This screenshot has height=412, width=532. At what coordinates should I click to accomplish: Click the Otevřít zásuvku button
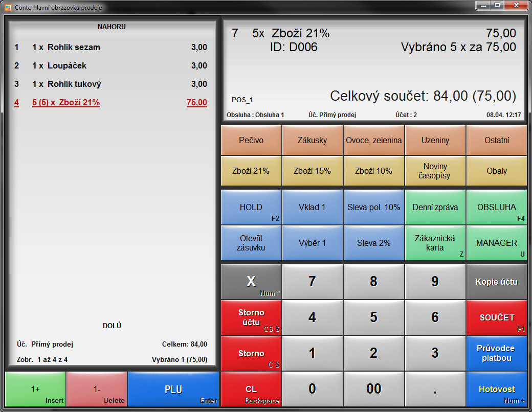[251, 243]
